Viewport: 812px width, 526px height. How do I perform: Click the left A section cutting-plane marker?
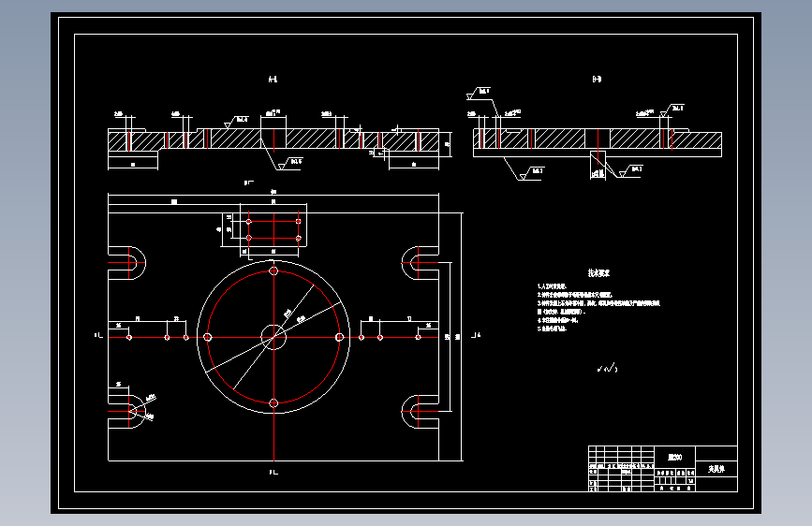click(x=98, y=335)
